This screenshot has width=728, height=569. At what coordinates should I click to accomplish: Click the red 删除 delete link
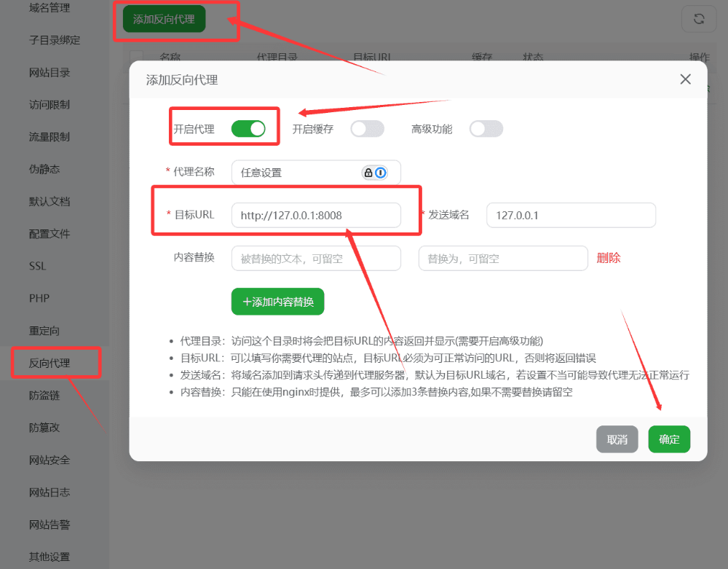coord(609,258)
